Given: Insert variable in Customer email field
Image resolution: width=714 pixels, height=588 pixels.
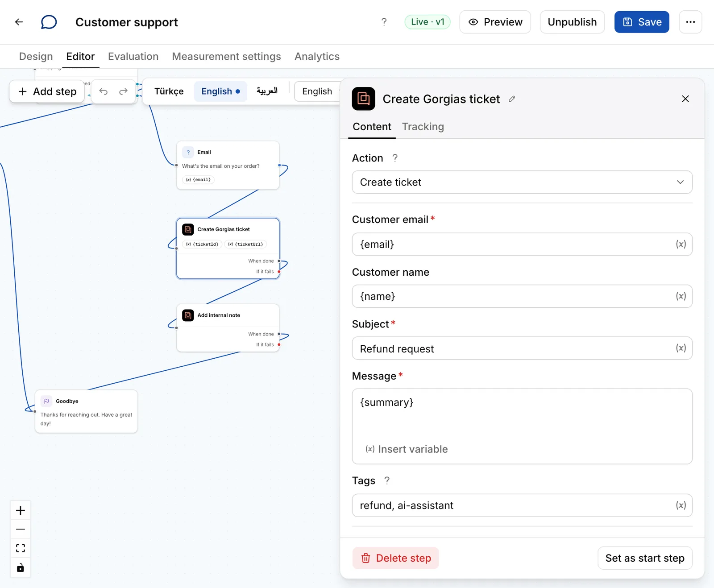Looking at the screenshot, I should [681, 244].
